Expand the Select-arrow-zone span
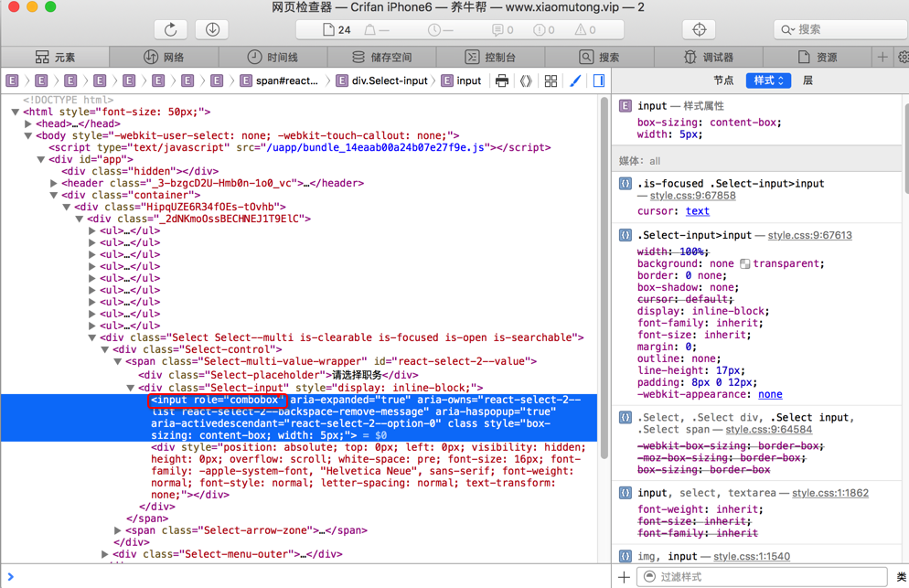909x588 pixels. click(117, 530)
